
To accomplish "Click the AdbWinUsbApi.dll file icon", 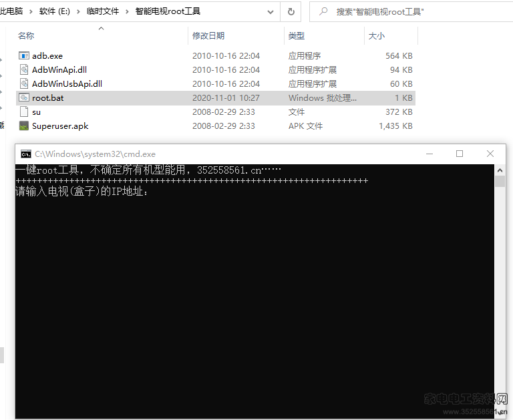I will click(24, 84).
